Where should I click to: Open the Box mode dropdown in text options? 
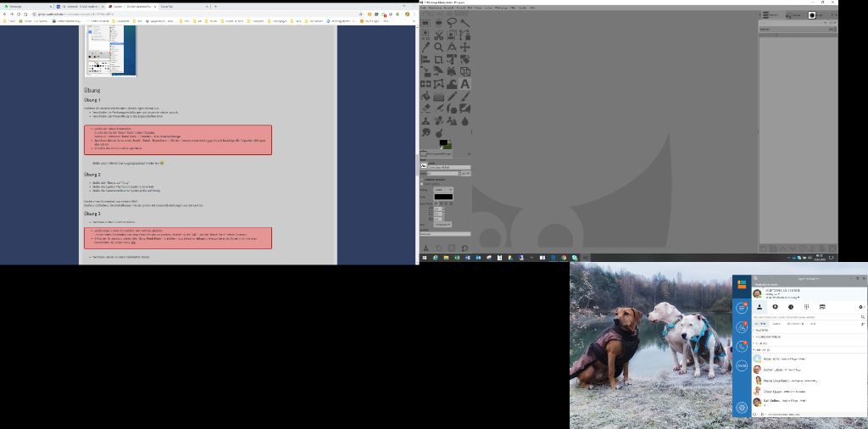coord(442,224)
